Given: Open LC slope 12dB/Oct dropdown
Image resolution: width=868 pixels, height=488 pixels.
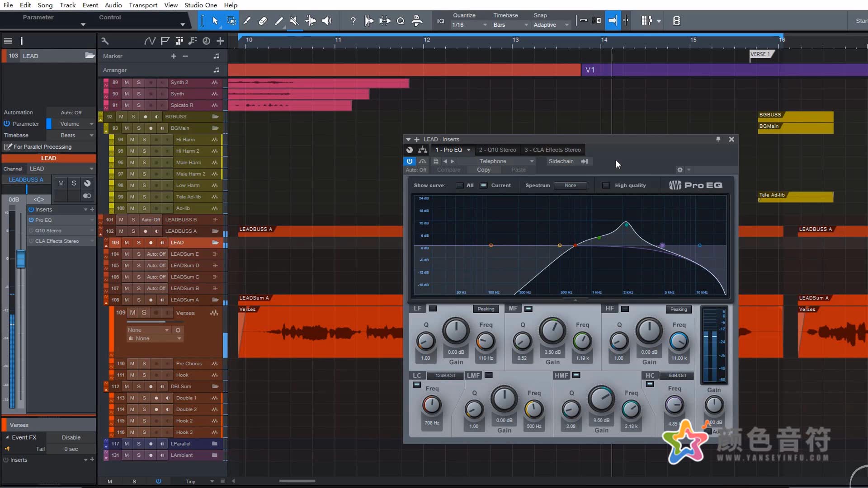Looking at the screenshot, I should pos(446,375).
